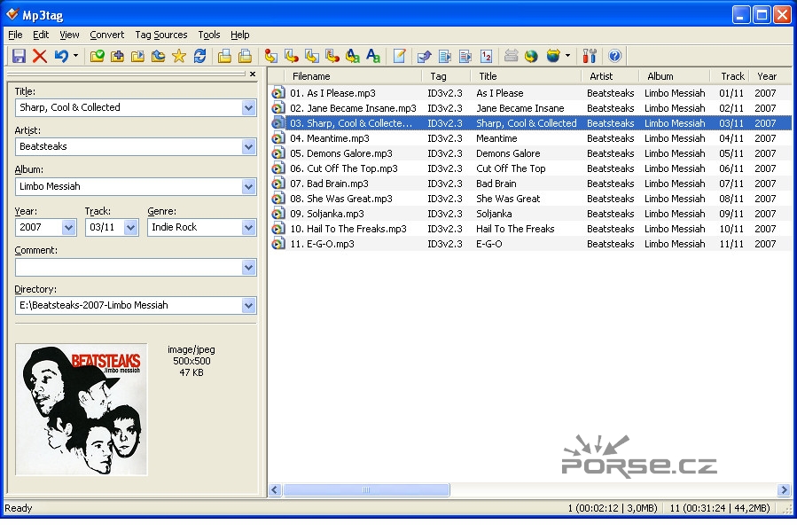797x532 pixels.
Task: Click the Filename to Tag converter icon
Action: coord(292,56)
